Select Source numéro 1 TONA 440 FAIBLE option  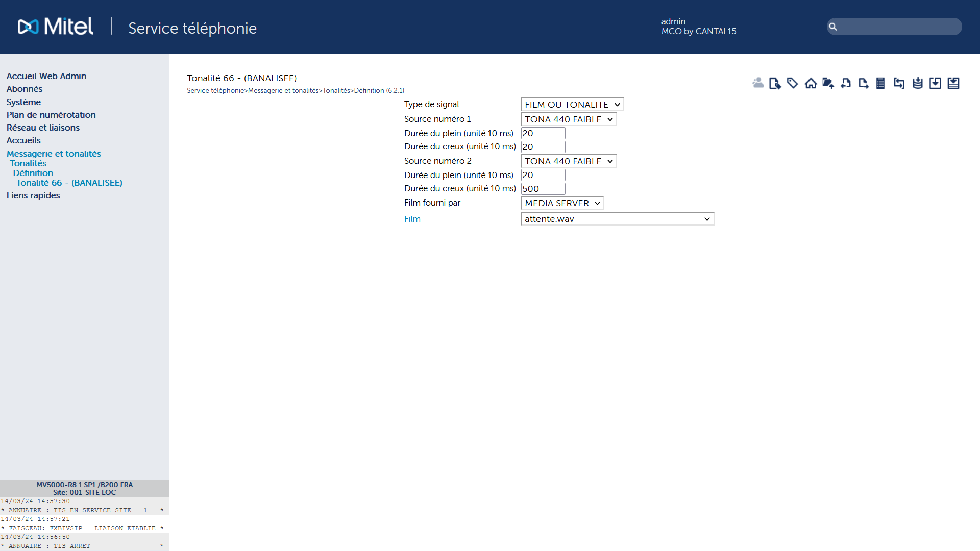[568, 119]
